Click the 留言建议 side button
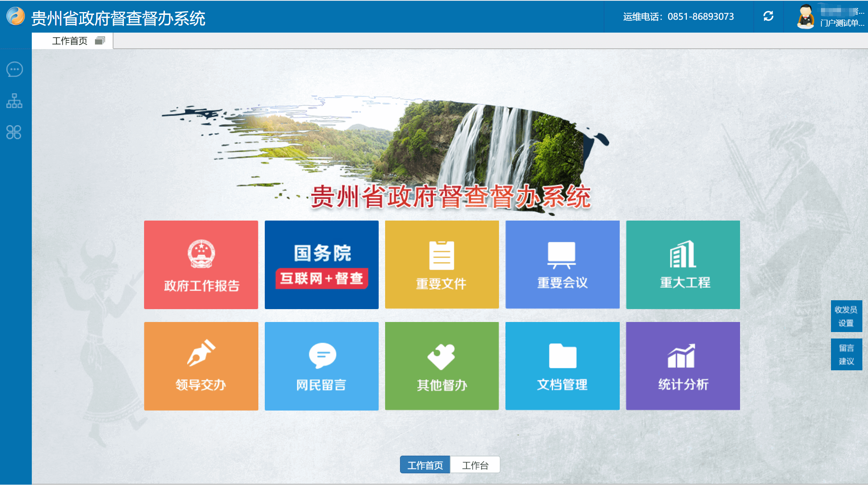868x485 pixels. [x=846, y=354]
